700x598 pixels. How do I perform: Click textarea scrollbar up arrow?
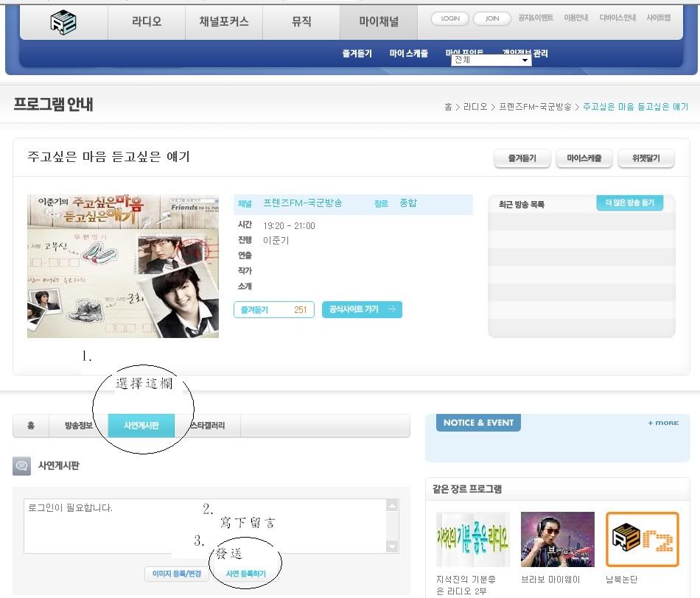pos(392,506)
